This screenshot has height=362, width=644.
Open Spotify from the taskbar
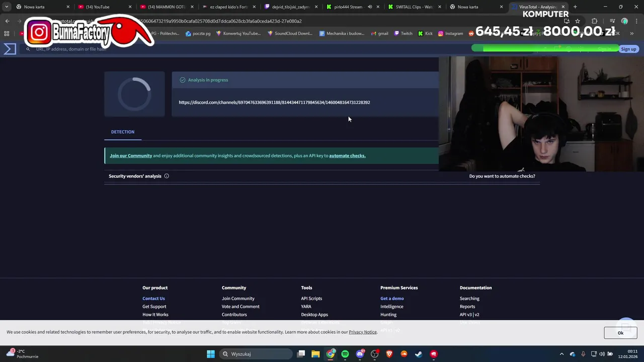[x=345, y=354]
